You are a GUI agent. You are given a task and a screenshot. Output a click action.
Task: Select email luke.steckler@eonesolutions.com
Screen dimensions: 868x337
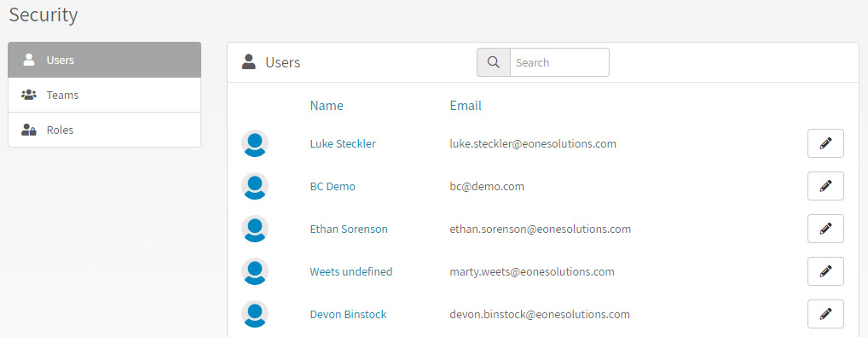[533, 143]
